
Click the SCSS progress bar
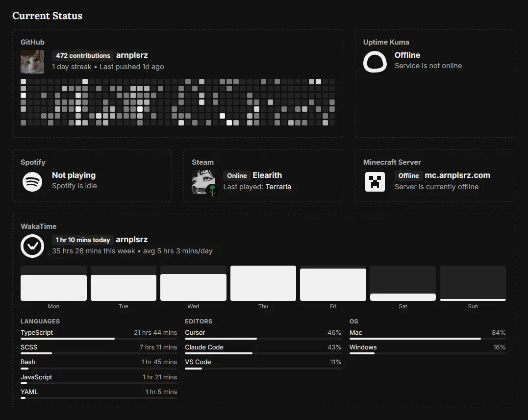click(99, 353)
